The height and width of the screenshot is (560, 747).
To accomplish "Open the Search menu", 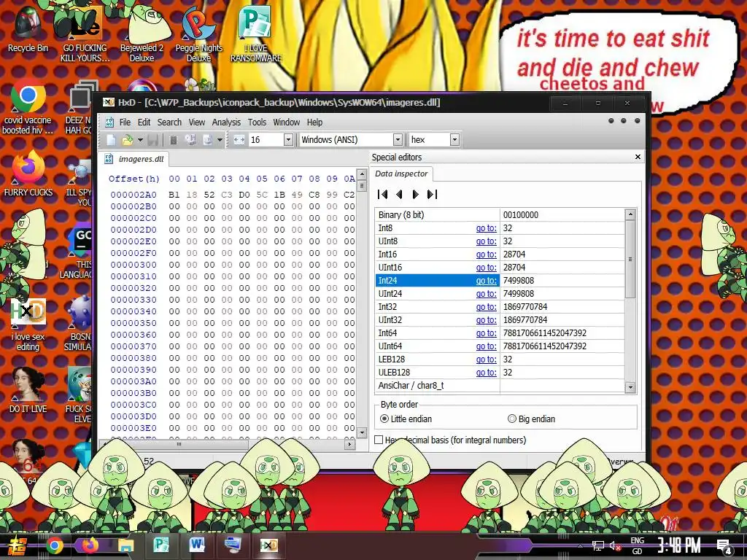I will click(169, 122).
